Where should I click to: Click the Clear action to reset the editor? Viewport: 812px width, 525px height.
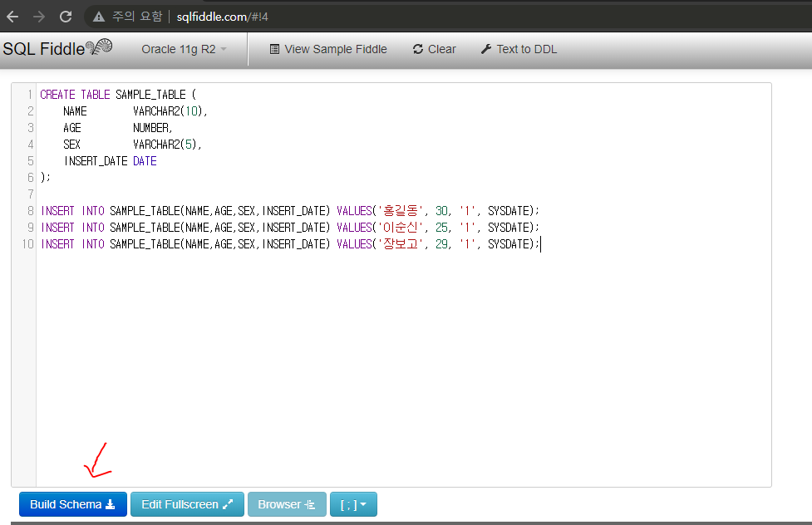(440, 49)
